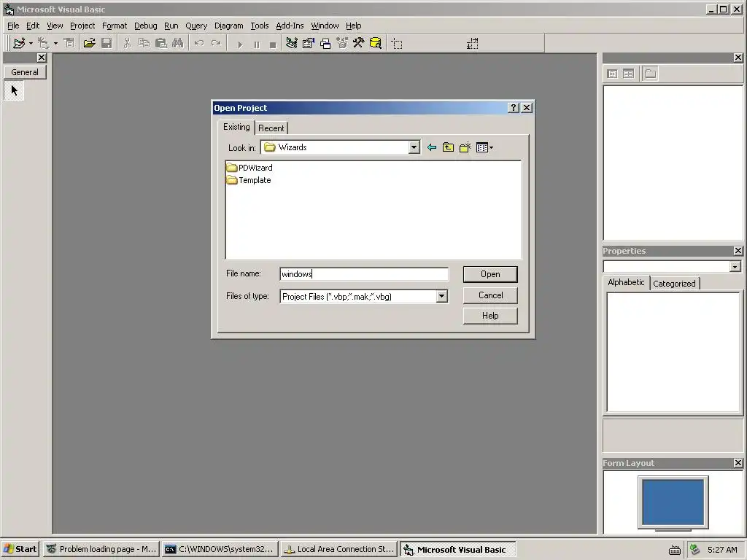
Task: Click the Start run toolbar icon
Action: coord(239,44)
